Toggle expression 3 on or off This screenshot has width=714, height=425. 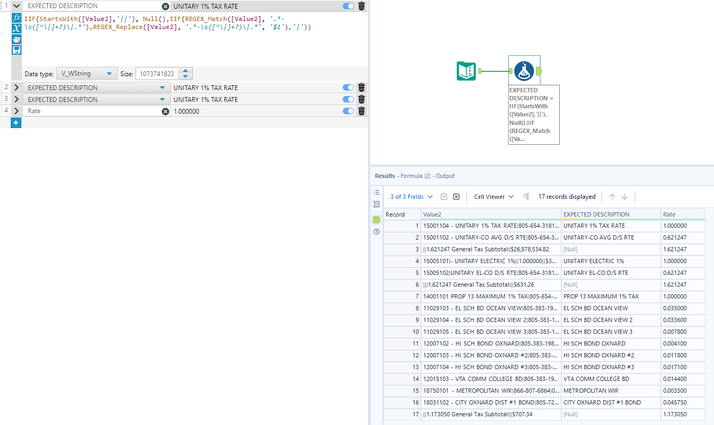(348, 99)
